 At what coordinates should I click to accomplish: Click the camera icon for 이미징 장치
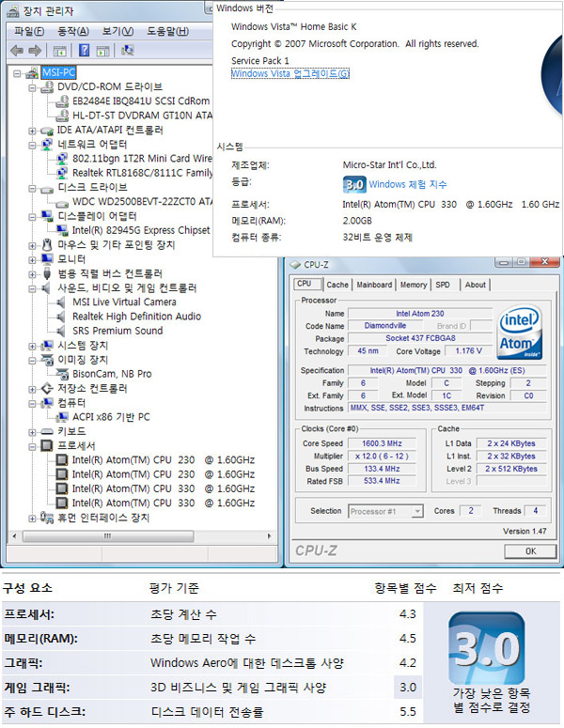(47, 360)
